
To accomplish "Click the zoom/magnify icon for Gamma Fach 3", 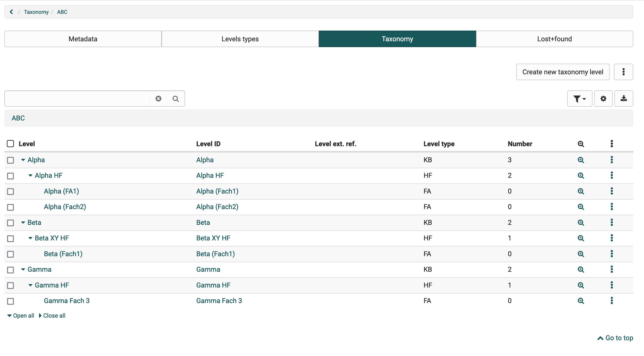I will coord(581,301).
